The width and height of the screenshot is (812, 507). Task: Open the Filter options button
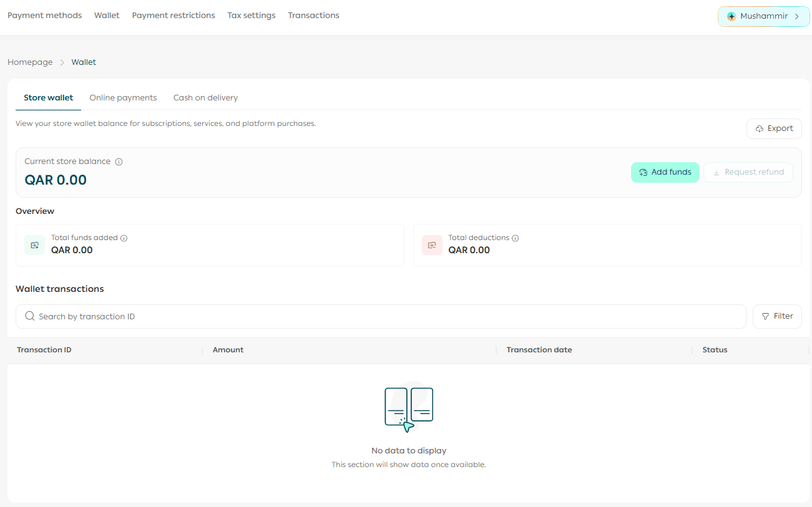(x=777, y=316)
